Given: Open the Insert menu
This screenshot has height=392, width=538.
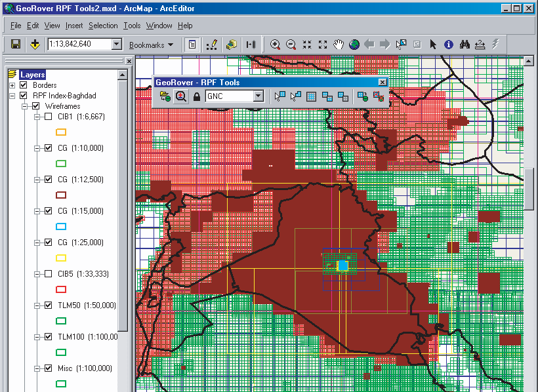Looking at the screenshot, I should (x=74, y=26).
